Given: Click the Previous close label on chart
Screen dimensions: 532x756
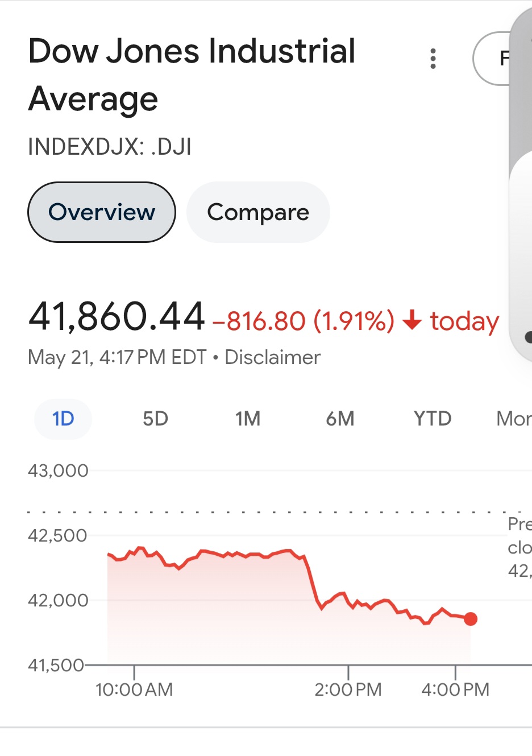Looking at the screenshot, I should pyautogui.click(x=519, y=547).
